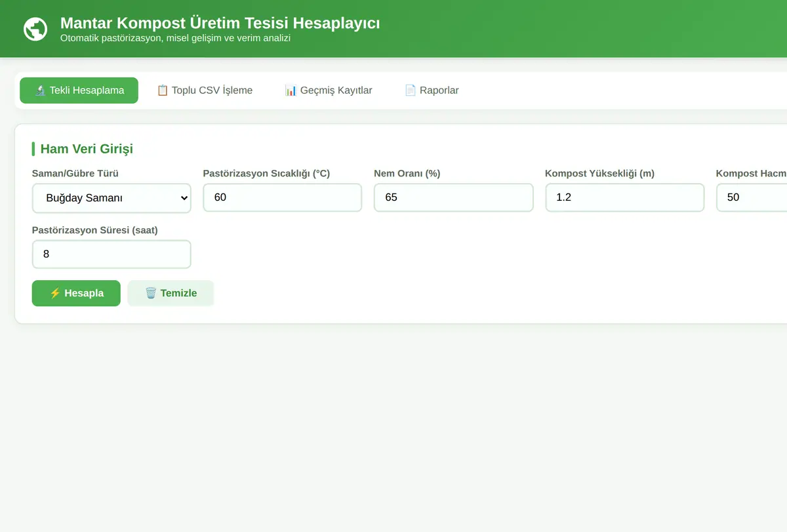
Task: Expand the Saman/Gübre Türü dropdown
Action: (111, 198)
